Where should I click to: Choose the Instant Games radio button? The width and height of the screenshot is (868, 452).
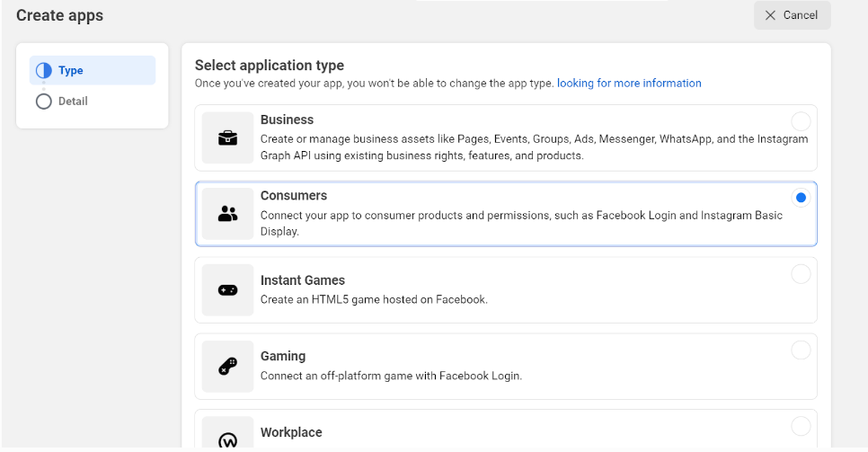coord(801,274)
